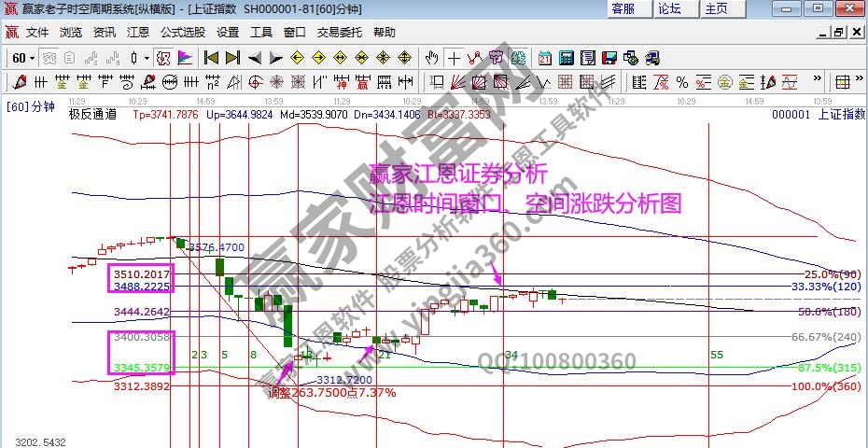Click the 客服 button
Screen dimensions: 868x448
623,8
